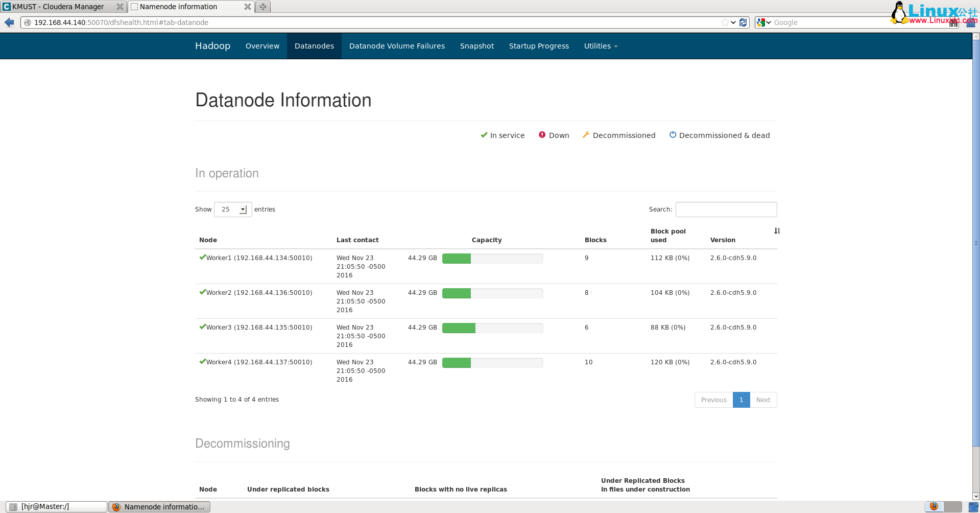Click Worker3 capacity usage bar
Screen dimensions: 980x513
point(492,328)
